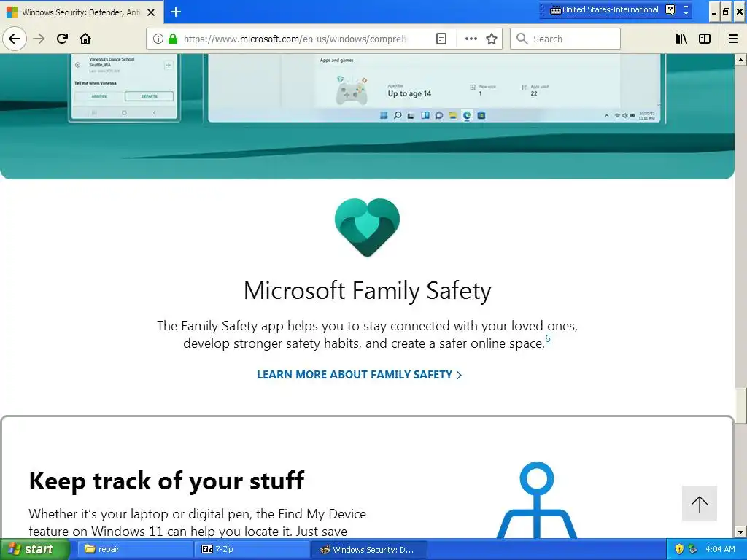Click the phone mockup Arrives button
The width and height of the screenshot is (747, 560).
[x=99, y=96]
